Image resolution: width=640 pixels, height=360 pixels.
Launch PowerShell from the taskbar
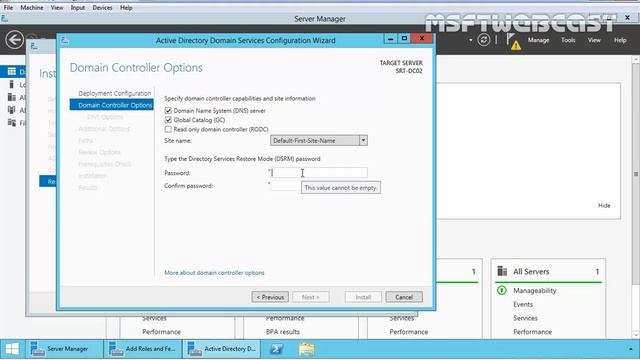pos(276,349)
